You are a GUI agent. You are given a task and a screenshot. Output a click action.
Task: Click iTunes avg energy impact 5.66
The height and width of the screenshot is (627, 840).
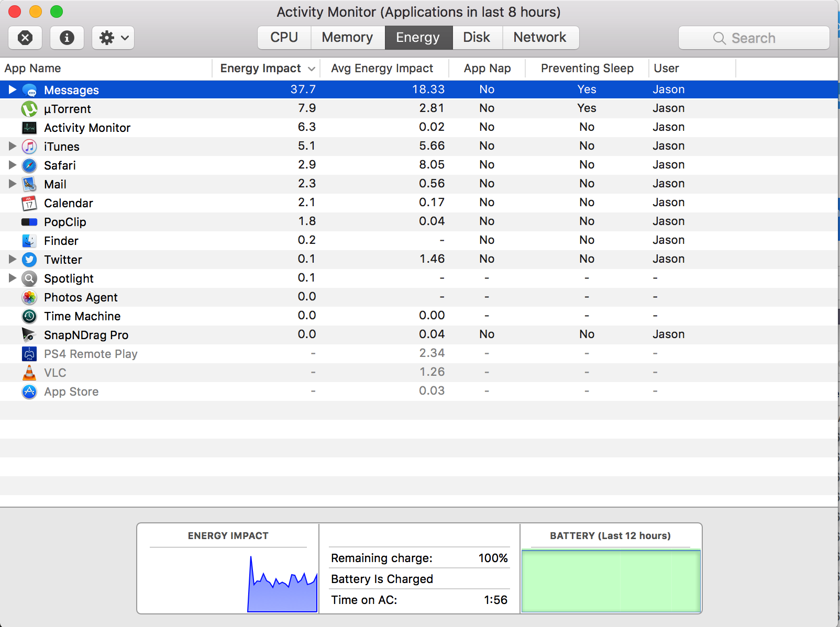(x=432, y=146)
